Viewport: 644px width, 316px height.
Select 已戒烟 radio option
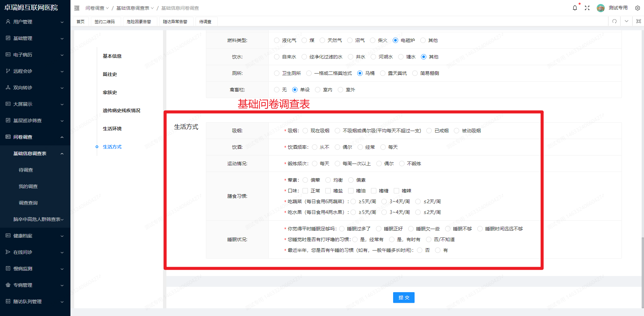429,131
